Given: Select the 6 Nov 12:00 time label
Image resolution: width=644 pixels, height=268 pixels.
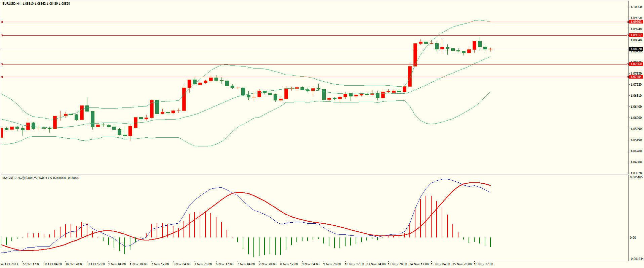Looking at the screenshot, I should 224,264.
